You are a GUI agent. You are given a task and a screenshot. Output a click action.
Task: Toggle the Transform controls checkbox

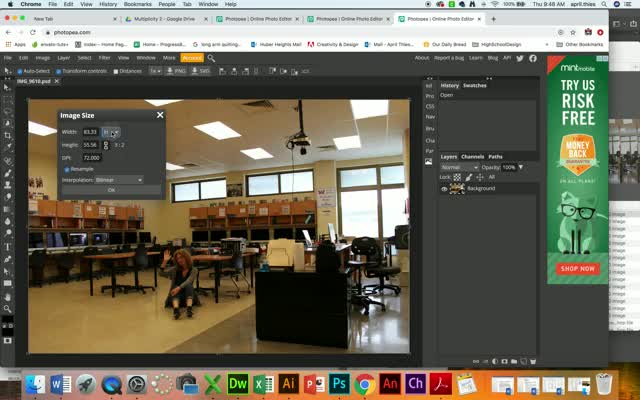58,71
